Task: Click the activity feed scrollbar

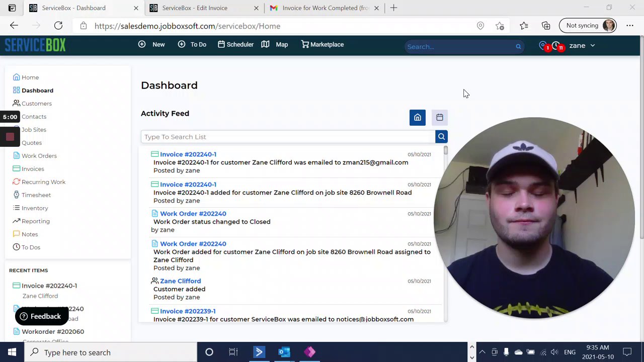Action: tap(445, 150)
